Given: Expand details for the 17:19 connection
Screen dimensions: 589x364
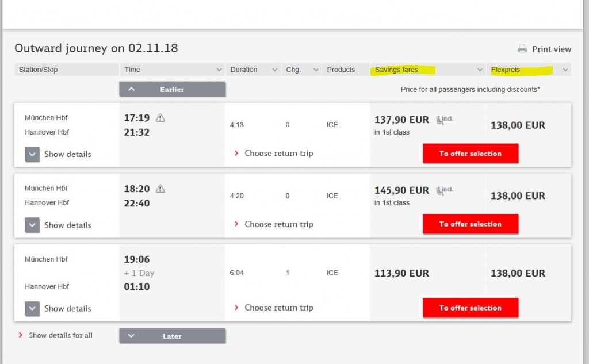Looking at the screenshot, I should coord(32,154).
